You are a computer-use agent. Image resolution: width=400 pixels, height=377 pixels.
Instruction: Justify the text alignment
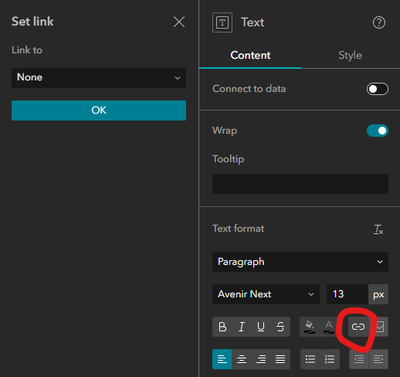pos(280,359)
